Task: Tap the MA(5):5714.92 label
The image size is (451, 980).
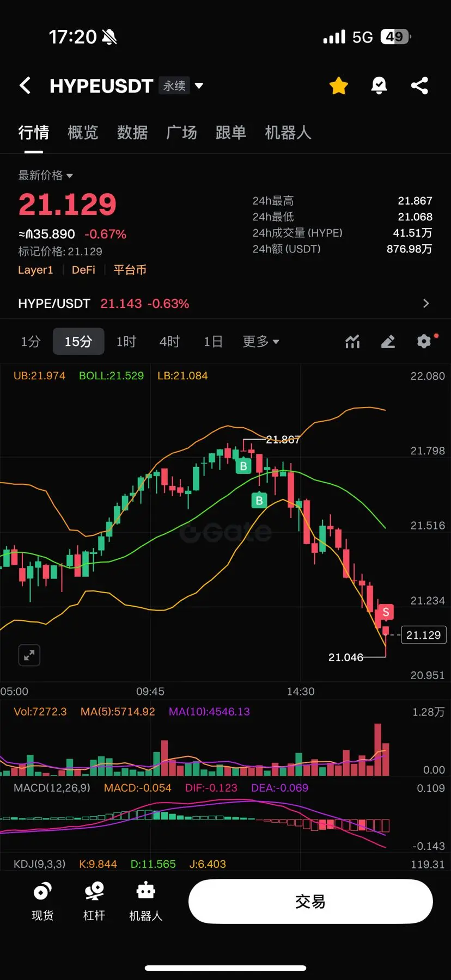Action: point(118,712)
